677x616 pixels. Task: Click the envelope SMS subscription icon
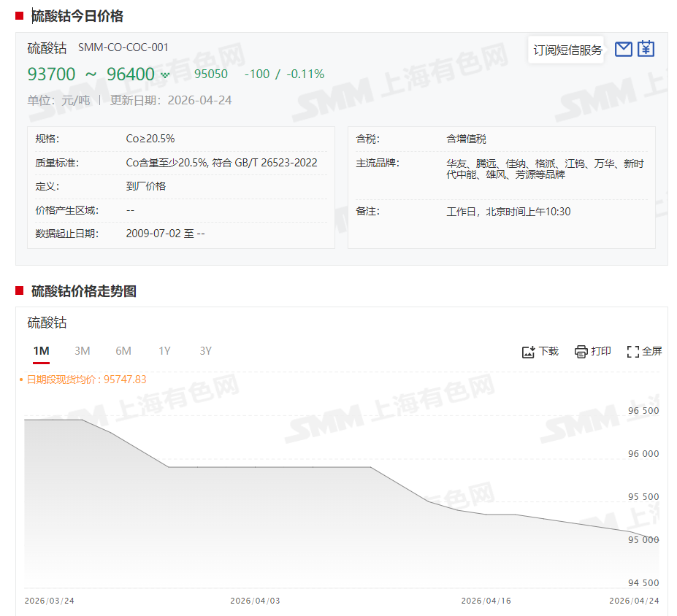coord(623,49)
